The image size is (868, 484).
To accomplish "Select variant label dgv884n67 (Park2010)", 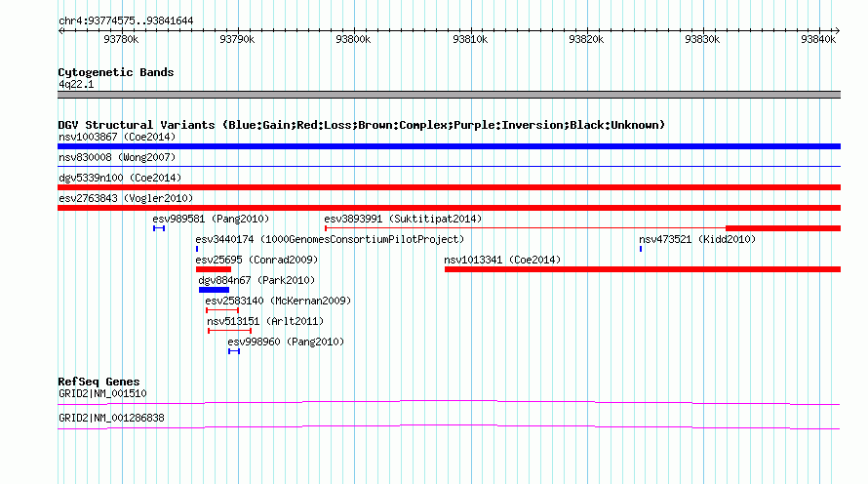I will pyautogui.click(x=256, y=280).
